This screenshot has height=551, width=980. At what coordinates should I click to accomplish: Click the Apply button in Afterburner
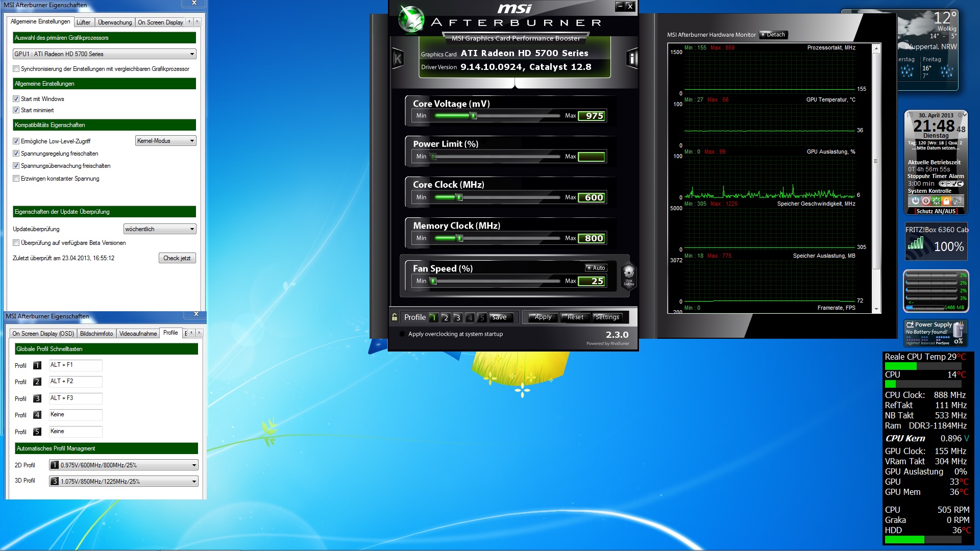click(x=543, y=317)
